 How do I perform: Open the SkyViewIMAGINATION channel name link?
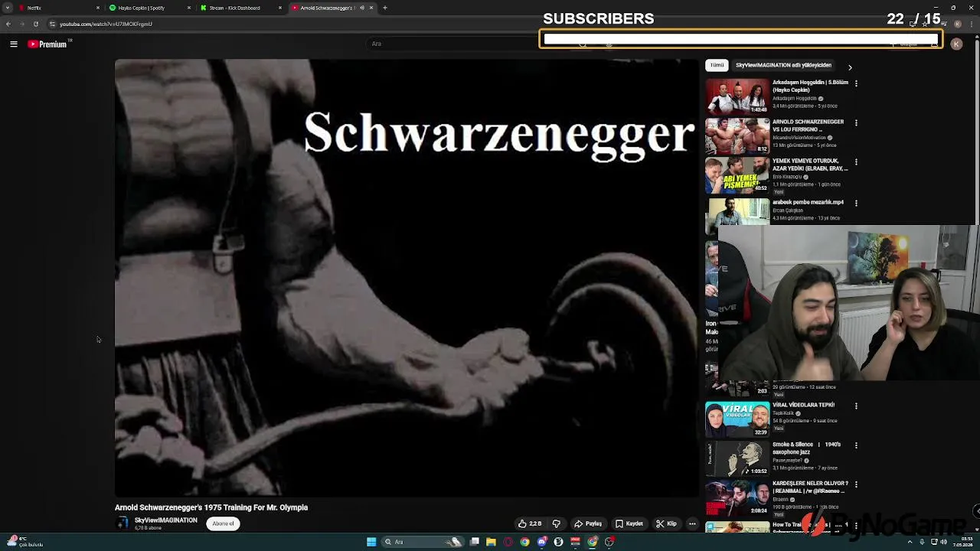tap(166, 520)
